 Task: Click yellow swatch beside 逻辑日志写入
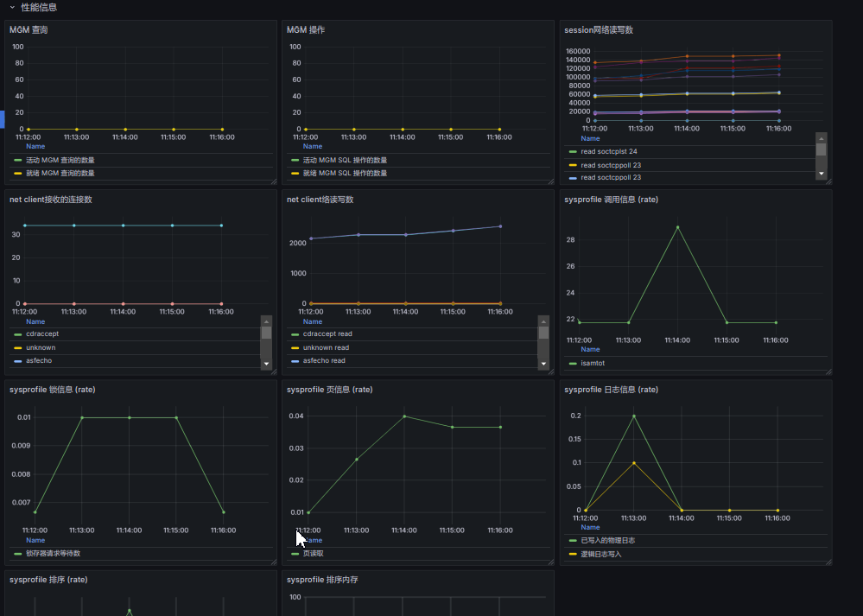pos(573,555)
